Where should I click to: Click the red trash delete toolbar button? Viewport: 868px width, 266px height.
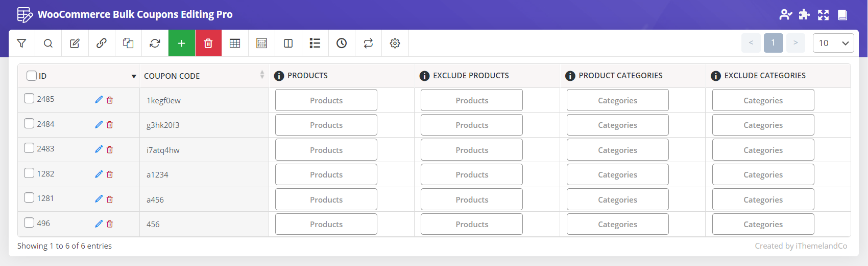point(208,43)
